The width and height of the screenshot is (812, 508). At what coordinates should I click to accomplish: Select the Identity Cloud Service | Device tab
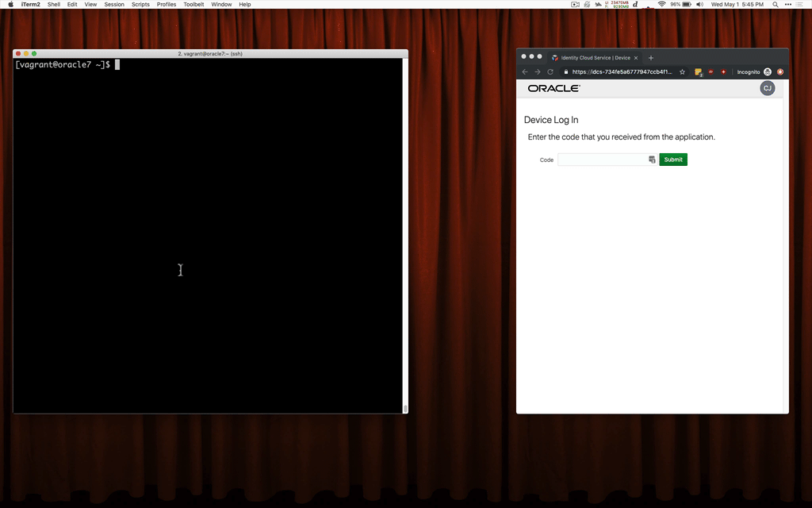point(594,57)
